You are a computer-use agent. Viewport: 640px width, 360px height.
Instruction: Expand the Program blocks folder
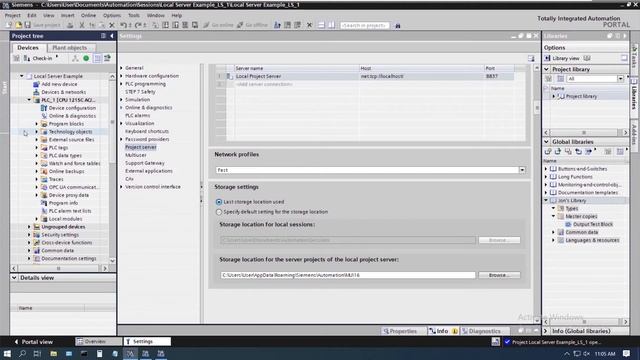[x=36, y=124]
